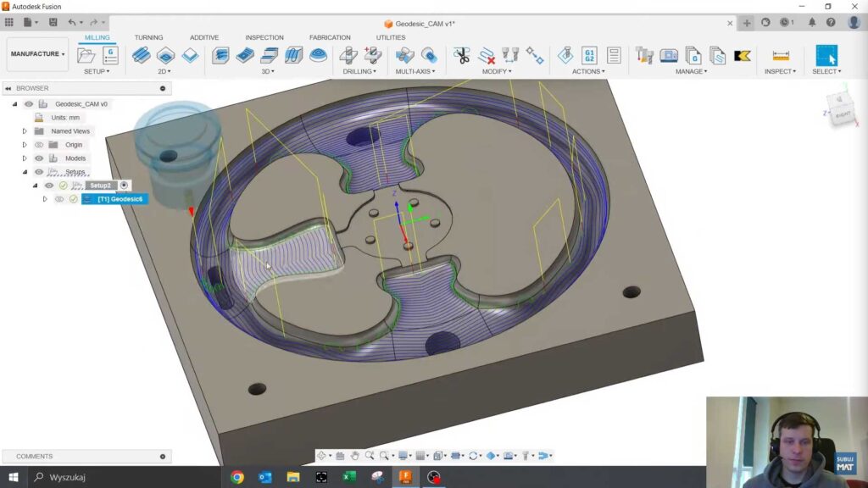
Task: Open the Post Process G1 G2 tool
Action: click(x=589, y=56)
